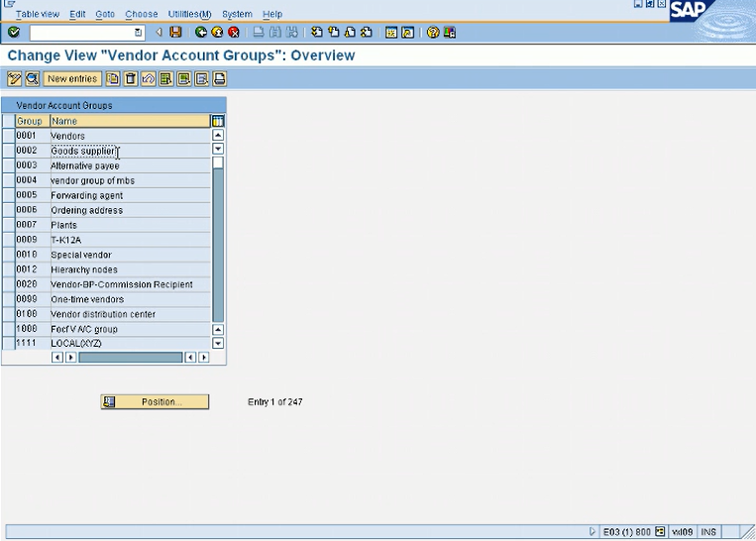This screenshot has height=541, width=756.
Task: Select the row marker for LOCAL(XYZ)
Action: pyautogui.click(x=9, y=343)
